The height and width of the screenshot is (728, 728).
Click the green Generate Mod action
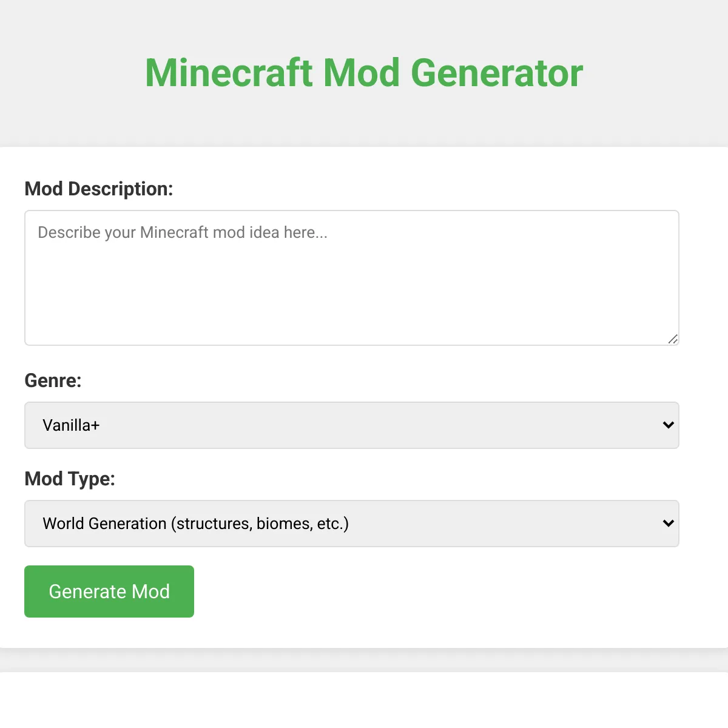point(109,591)
